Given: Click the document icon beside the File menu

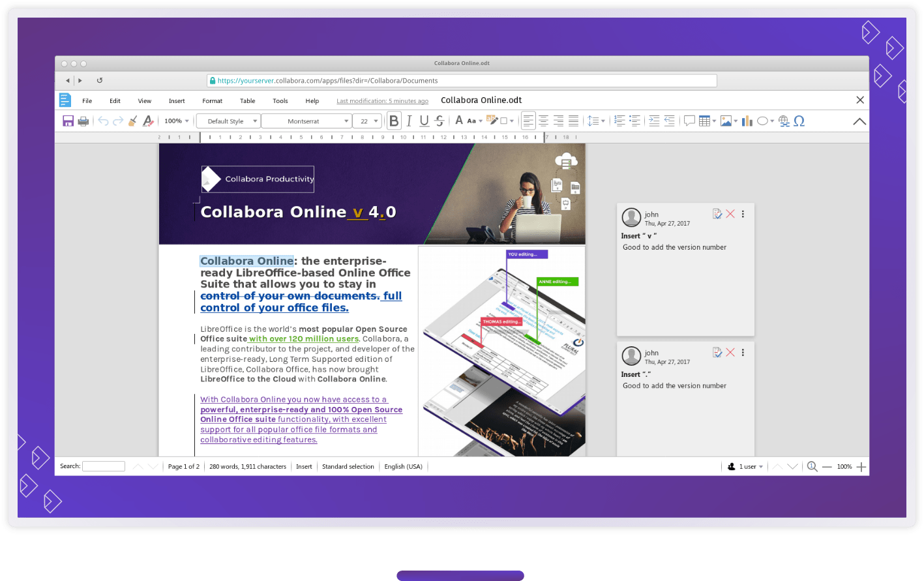Looking at the screenshot, I should pos(65,100).
